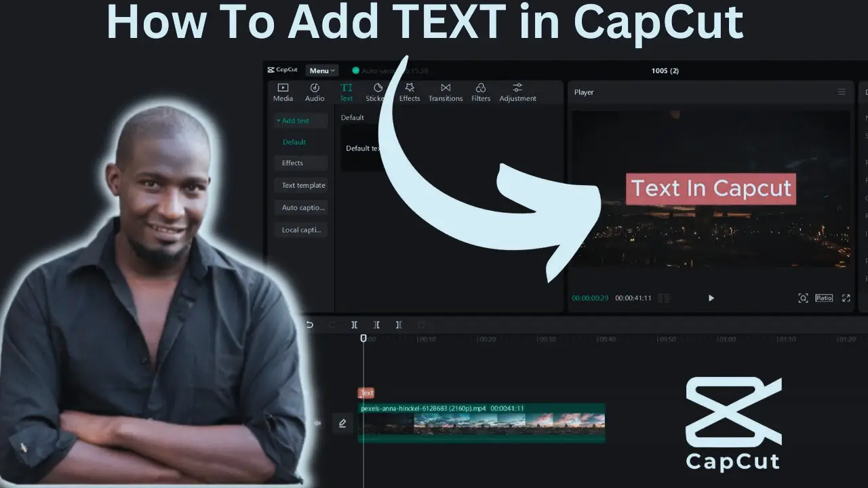Select the Text tool tab
868x488 pixels.
point(347,93)
